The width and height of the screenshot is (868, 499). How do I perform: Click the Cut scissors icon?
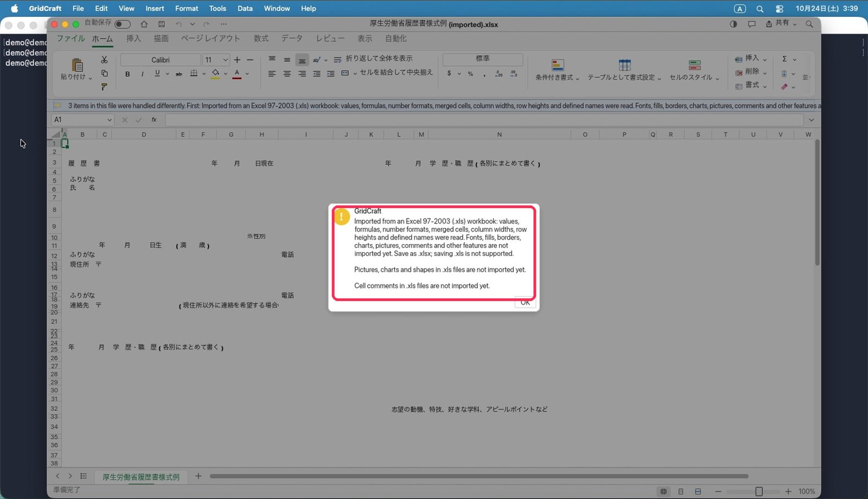click(104, 60)
